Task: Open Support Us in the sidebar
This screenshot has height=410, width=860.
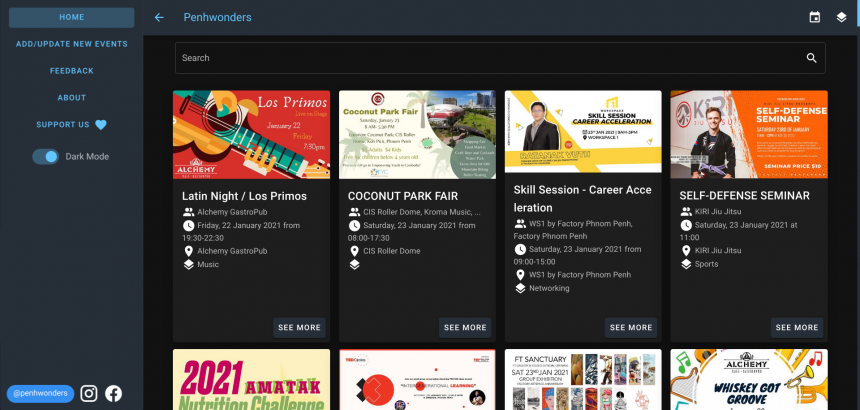Action: click(x=72, y=125)
